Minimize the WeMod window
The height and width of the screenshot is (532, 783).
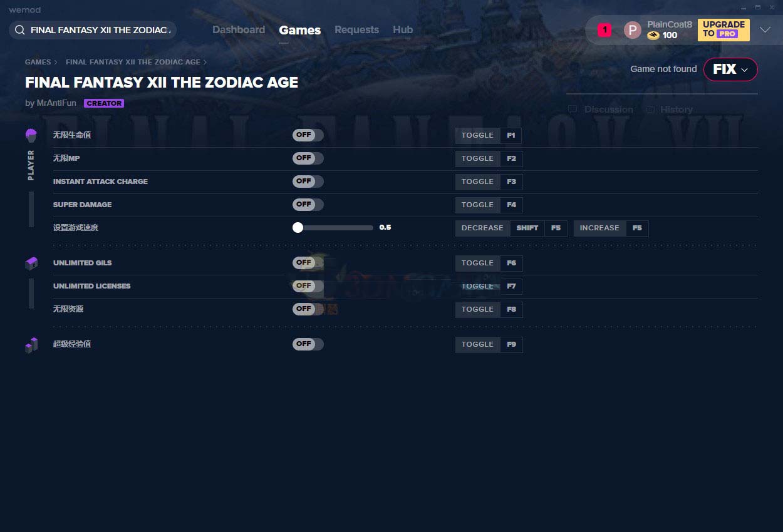[743, 8]
